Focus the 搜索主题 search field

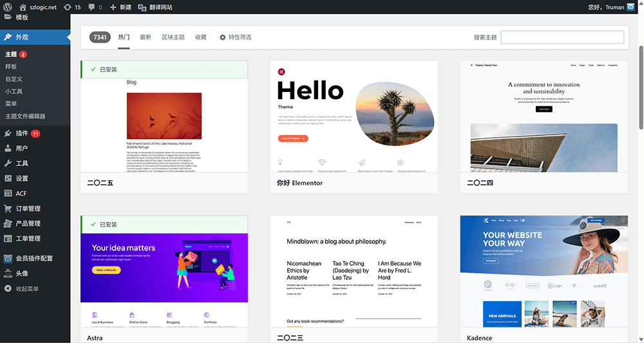coord(562,37)
